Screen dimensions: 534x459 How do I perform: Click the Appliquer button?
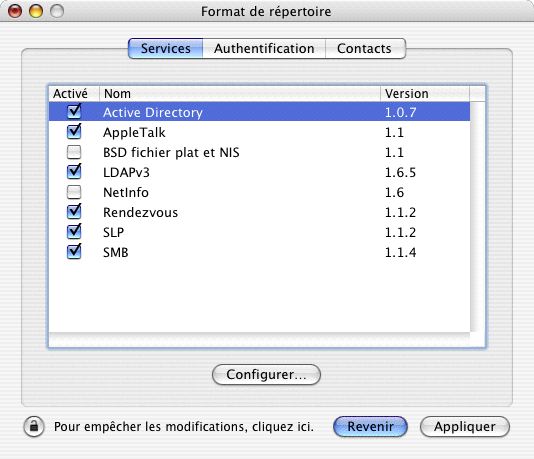coord(465,426)
